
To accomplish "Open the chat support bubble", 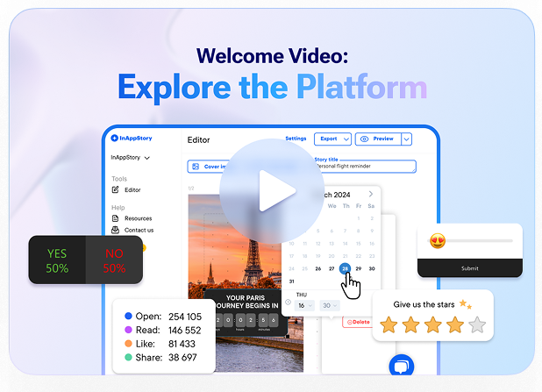I will tap(401, 366).
